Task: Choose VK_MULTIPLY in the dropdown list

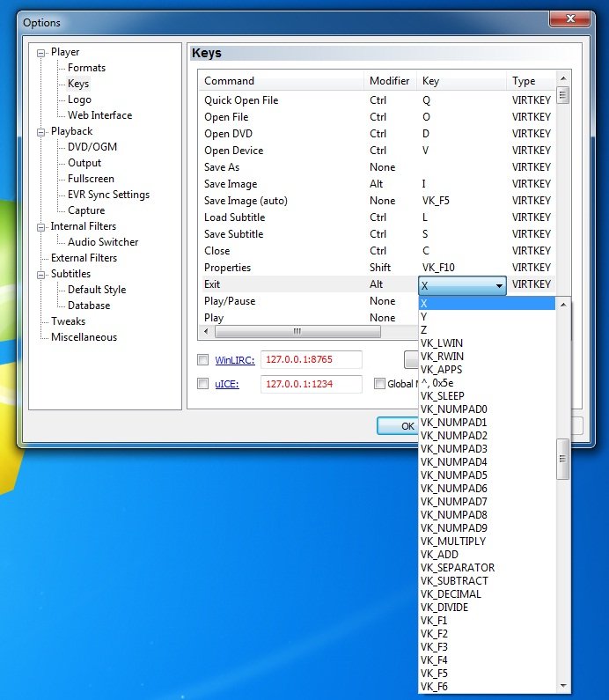Action: click(487, 542)
